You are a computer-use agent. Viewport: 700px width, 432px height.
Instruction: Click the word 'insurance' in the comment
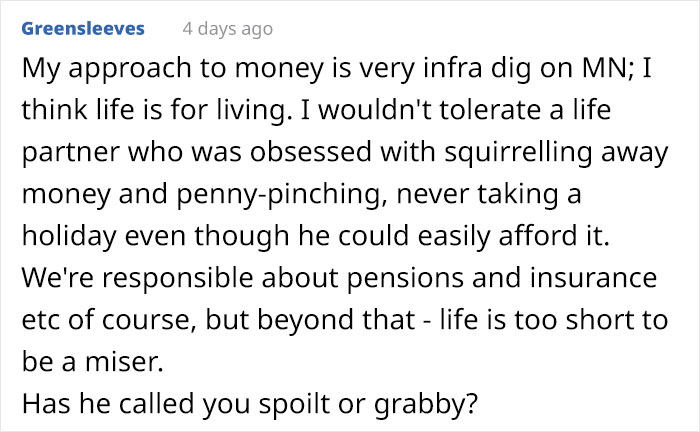pos(593,278)
